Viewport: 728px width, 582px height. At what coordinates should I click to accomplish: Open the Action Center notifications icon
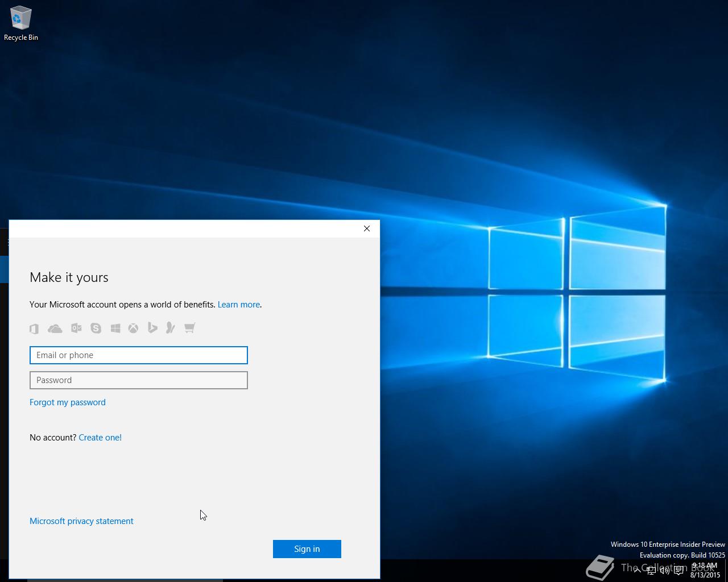[679, 571]
